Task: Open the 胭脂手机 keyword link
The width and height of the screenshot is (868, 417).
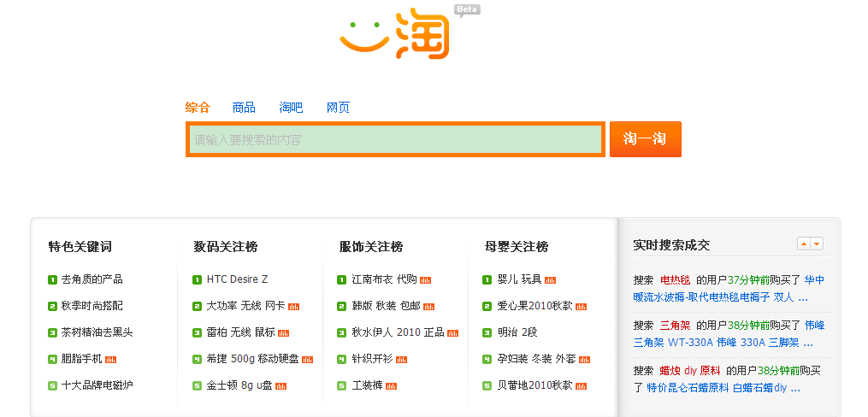Action: pos(81,359)
